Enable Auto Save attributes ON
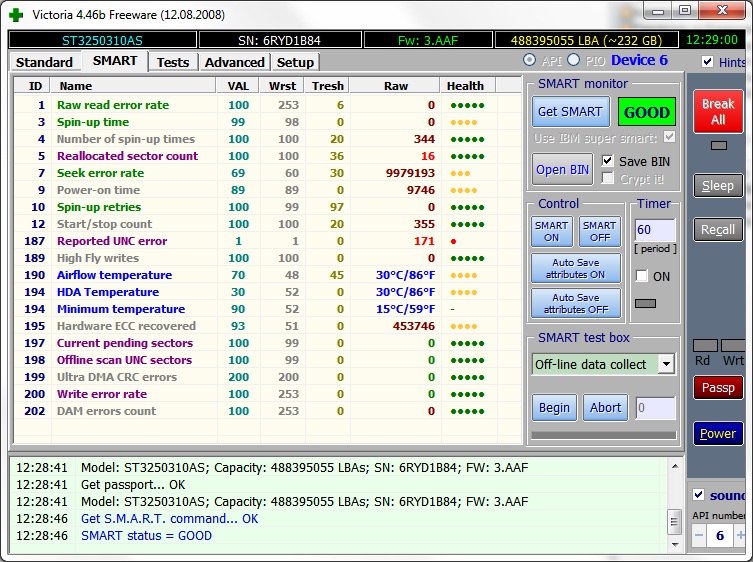 (575, 269)
